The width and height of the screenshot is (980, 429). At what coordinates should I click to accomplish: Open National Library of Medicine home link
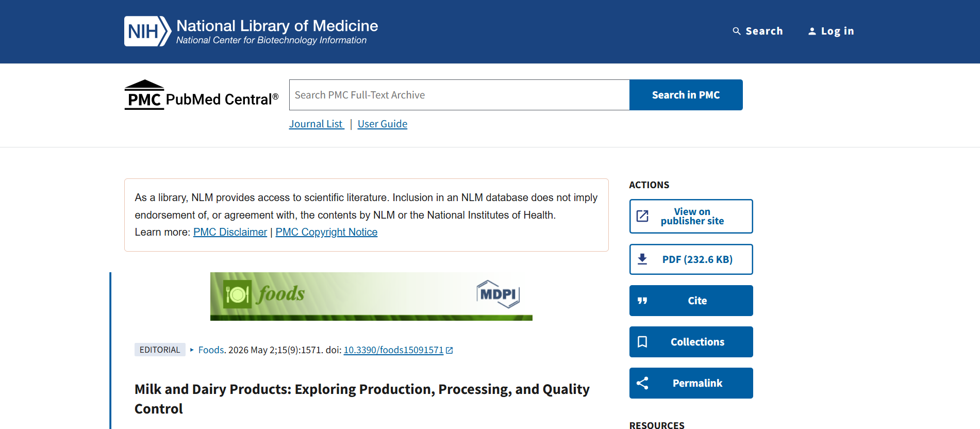277,26
